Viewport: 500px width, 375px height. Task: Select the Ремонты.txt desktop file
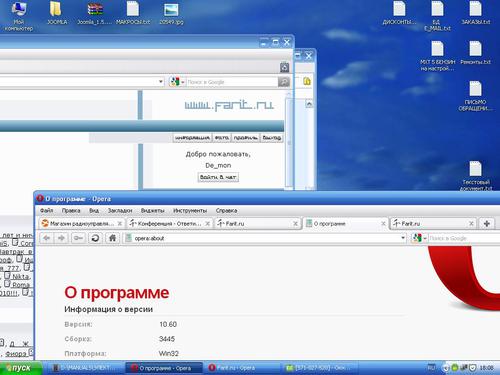click(x=476, y=53)
